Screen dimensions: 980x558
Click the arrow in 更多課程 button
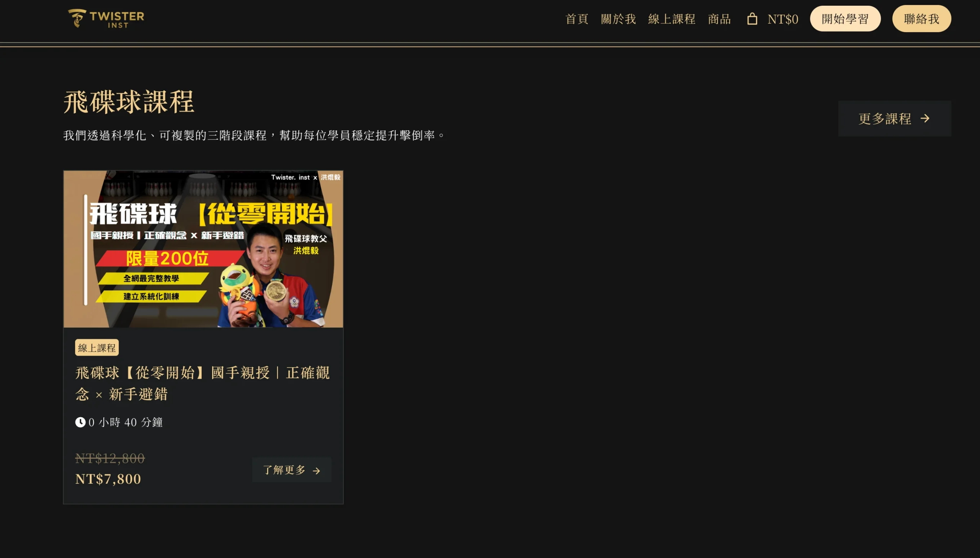tap(925, 119)
